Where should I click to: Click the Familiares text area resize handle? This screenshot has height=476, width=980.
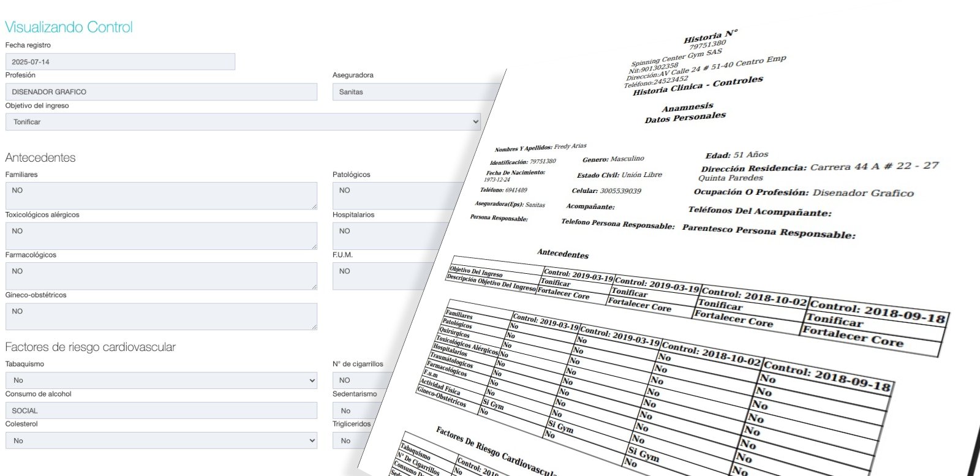pos(314,206)
